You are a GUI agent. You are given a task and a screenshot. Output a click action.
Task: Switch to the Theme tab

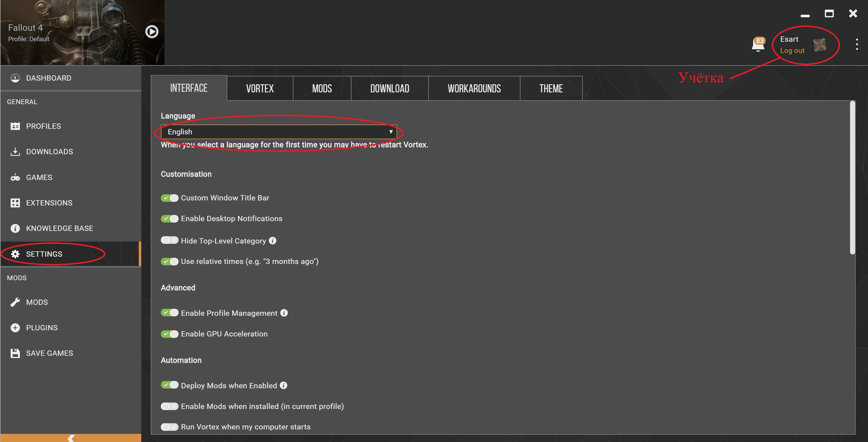550,88
